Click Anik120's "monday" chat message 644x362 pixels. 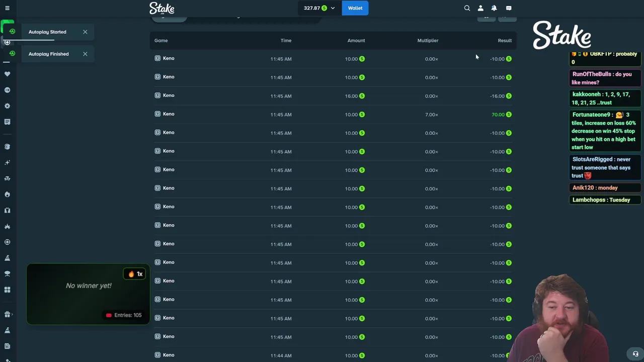click(605, 188)
